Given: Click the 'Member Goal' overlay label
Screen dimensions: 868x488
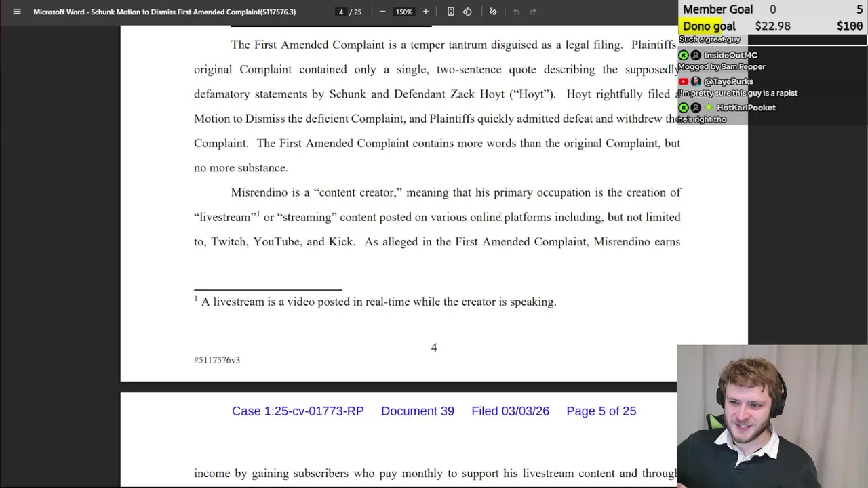Looking at the screenshot, I should (x=718, y=9).
